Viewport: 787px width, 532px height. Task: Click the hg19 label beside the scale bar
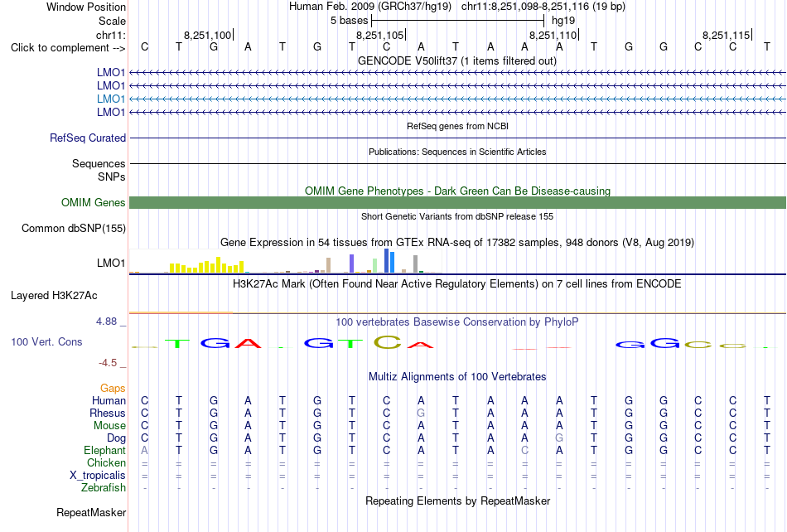[563, 21]
